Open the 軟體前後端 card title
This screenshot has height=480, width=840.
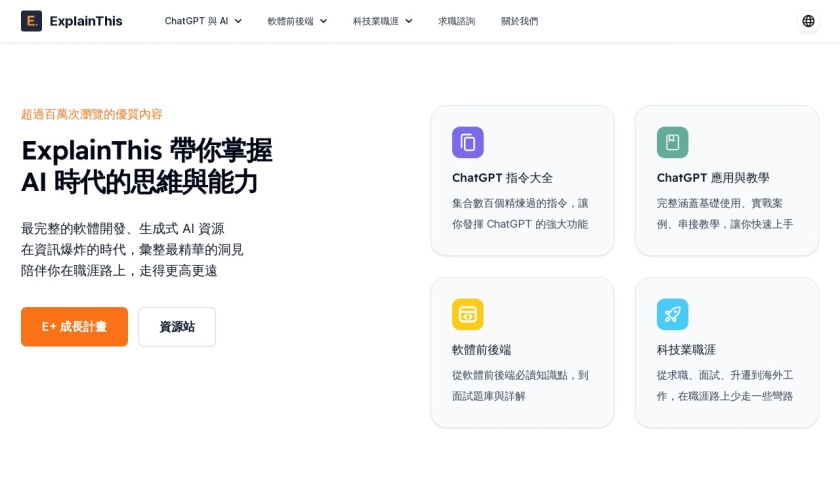[481, 350]
